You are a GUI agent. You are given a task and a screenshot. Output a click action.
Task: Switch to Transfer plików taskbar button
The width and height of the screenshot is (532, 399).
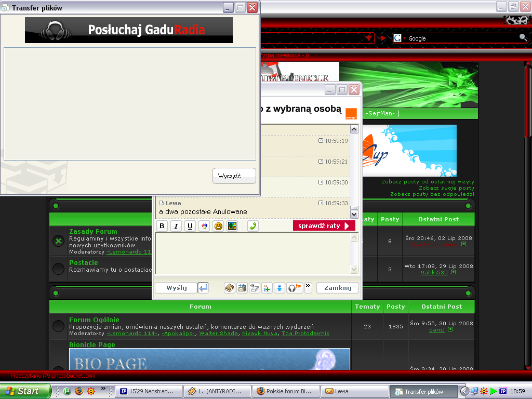[x=423, y=392]
